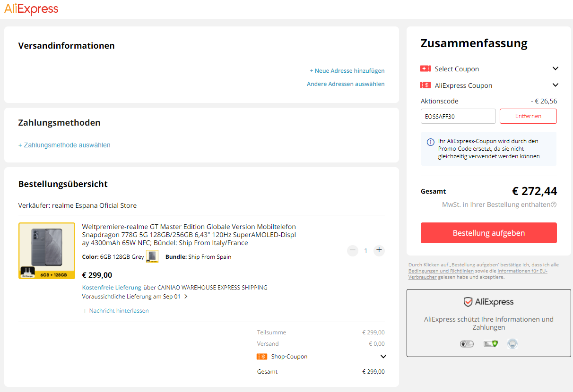Click the Aktionscode input field

[x=458, y=116]
